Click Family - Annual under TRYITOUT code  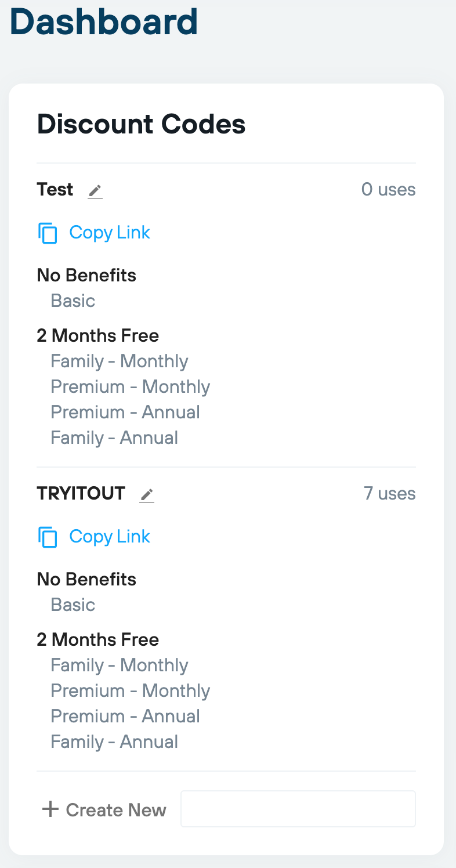pyautogui.click(x=114, y=742)
